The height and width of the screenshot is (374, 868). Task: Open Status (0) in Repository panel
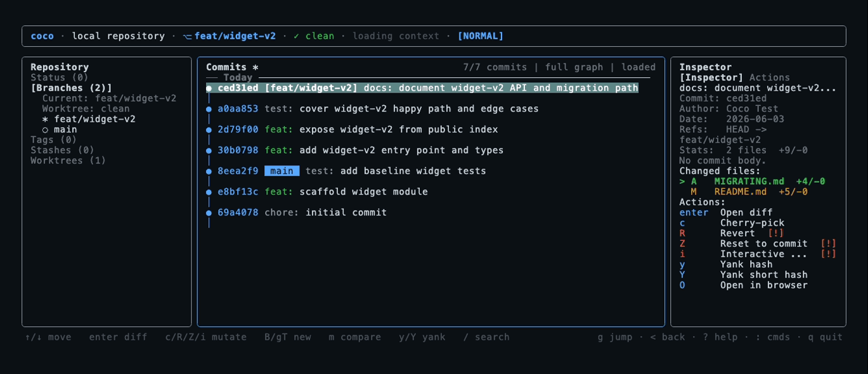60,78
